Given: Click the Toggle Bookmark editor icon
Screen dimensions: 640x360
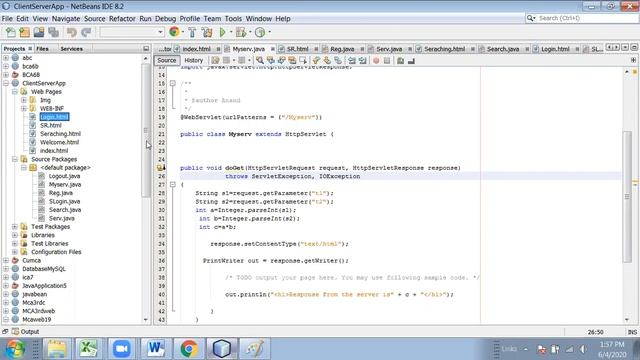Looking at the screenshot, I should 338,60.
